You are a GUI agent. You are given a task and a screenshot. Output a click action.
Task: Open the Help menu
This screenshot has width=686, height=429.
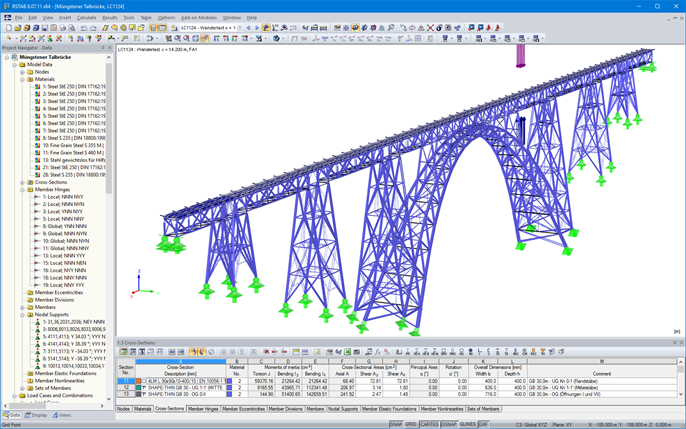click(252, 17)
